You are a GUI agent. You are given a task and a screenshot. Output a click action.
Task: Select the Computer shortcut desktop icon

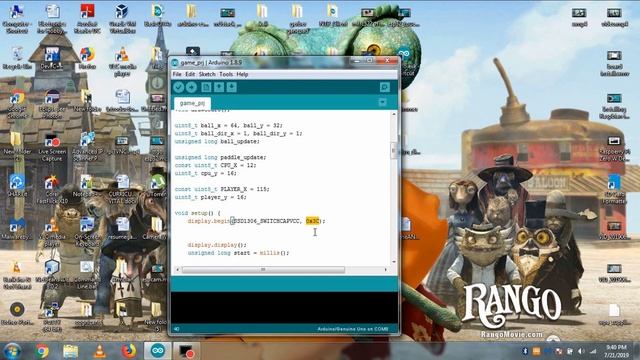click(x=17, y=19)
